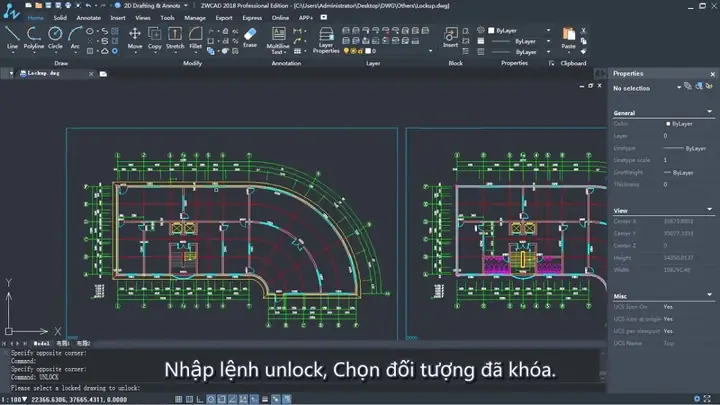
Task: Activate the Fillet tool
Action: pos(195,38)
